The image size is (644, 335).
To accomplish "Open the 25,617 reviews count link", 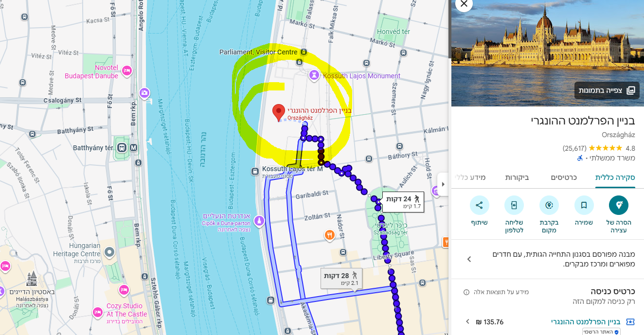I will pos(575,148).
